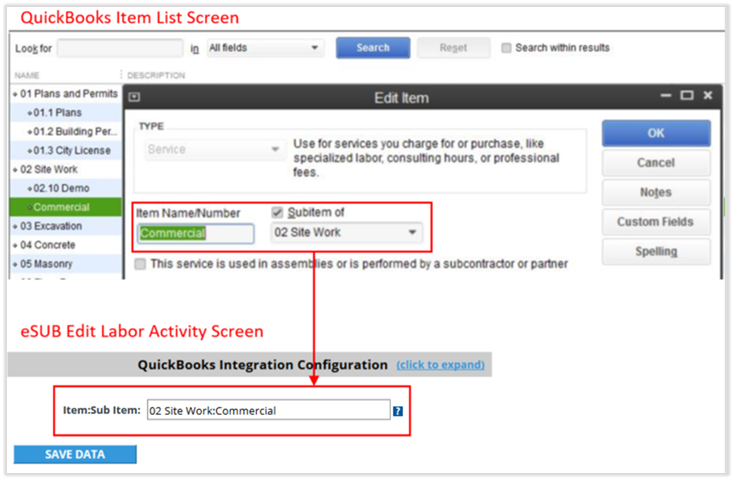This screenshot has height=480, width=734.
Task: Sort by the DESCRIPTION column header
Action: tap(156, 75)
